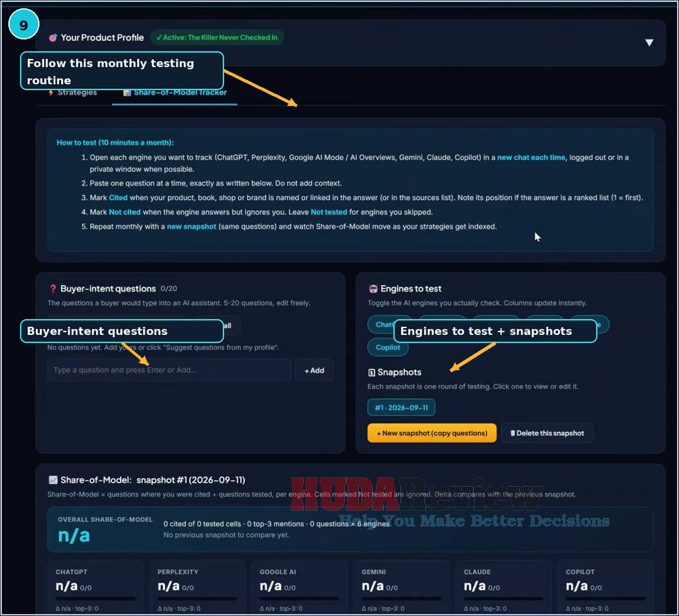Click the GOOGLE AI card label

tap(278, 572)
